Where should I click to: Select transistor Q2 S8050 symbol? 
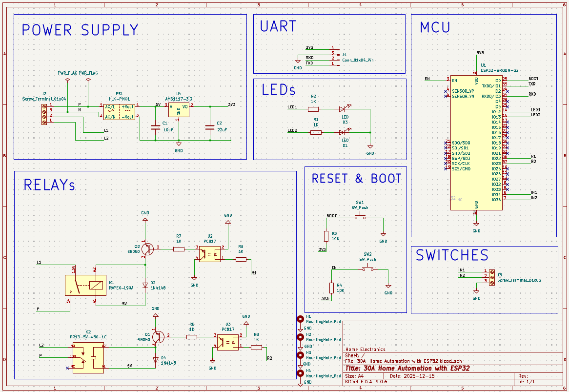[147, 249]
